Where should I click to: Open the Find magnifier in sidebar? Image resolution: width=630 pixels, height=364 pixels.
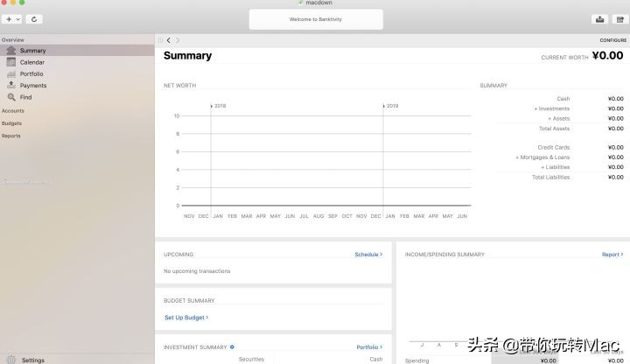click(11, 97)
